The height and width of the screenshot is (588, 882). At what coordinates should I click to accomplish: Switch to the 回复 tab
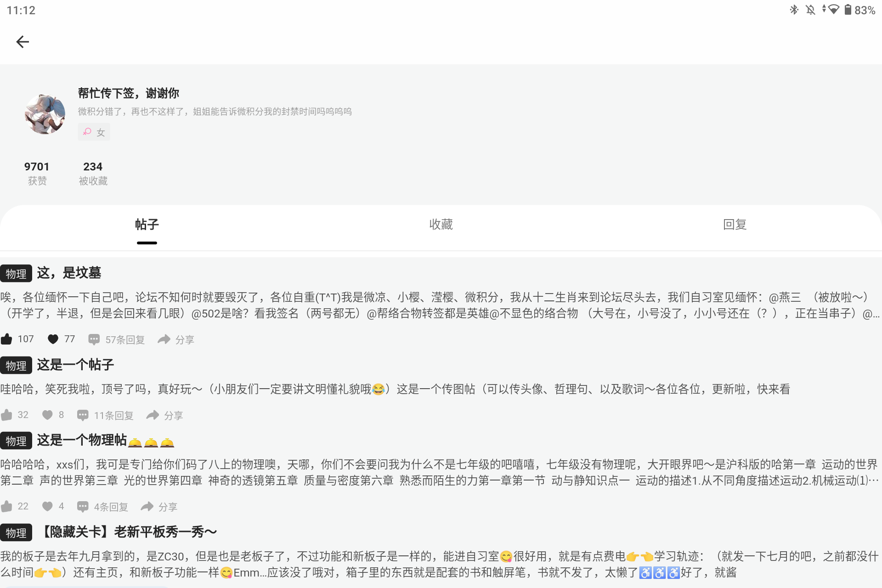(735, 224)
